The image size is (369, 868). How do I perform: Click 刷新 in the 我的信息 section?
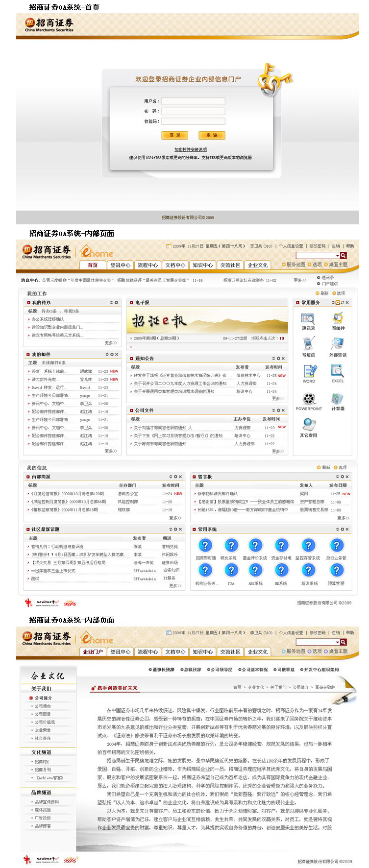pyautogui.click(x=323, y=467)
